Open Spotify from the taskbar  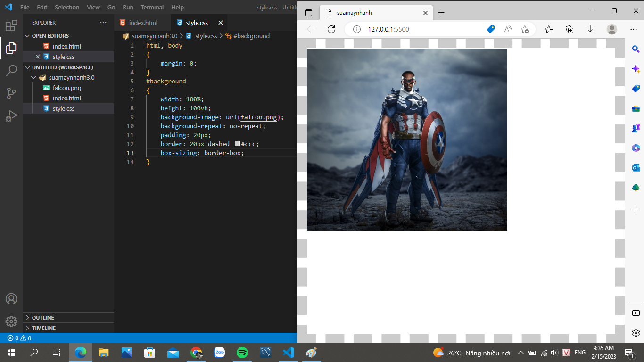[242, 353]
